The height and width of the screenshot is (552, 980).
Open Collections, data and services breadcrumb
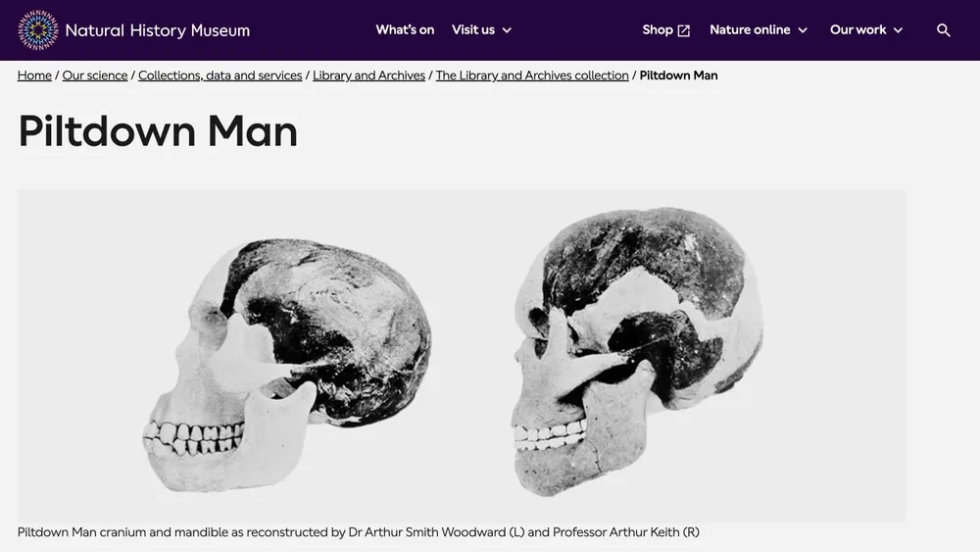tap(220, 75)
